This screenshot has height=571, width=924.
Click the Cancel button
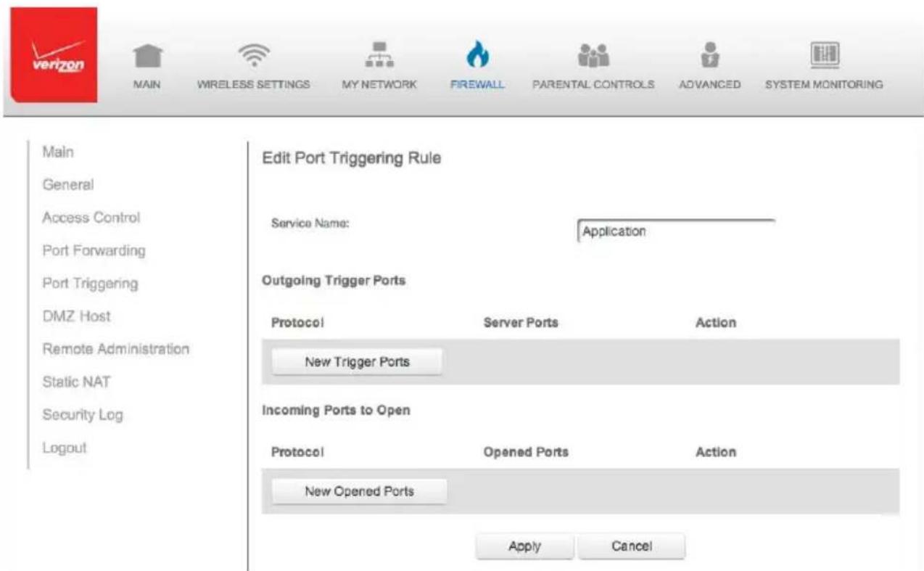631,546
